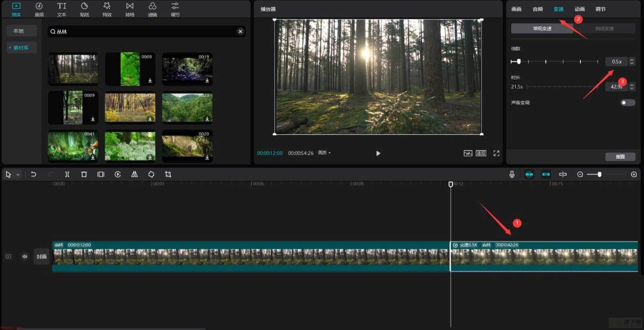The height and width of the screenshot is (330, 644).
Task: Toggle main track magnet snapping
Action: point(529,174)
